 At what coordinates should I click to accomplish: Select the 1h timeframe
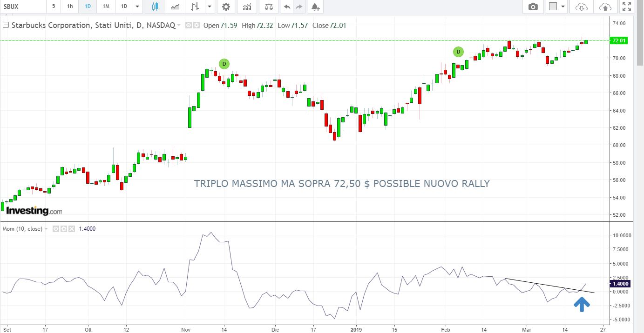[70, 7]
